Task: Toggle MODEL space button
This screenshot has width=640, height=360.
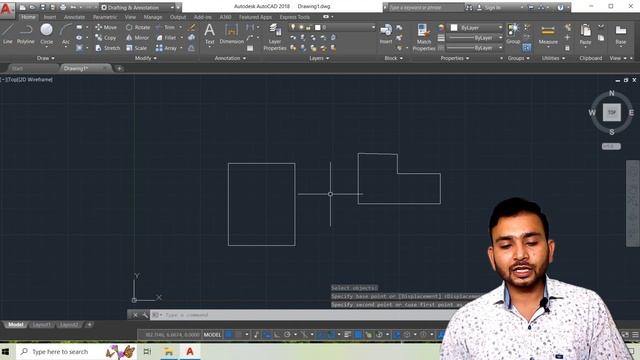Action: click(x=212, y=335)
